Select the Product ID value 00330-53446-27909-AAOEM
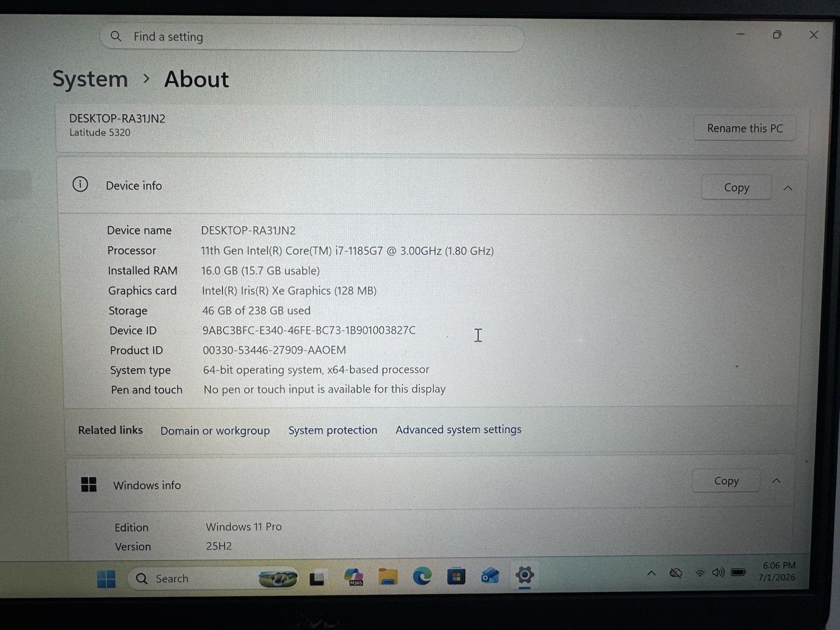The height and width of the screenshot is (630, 840). pos(274,350)
